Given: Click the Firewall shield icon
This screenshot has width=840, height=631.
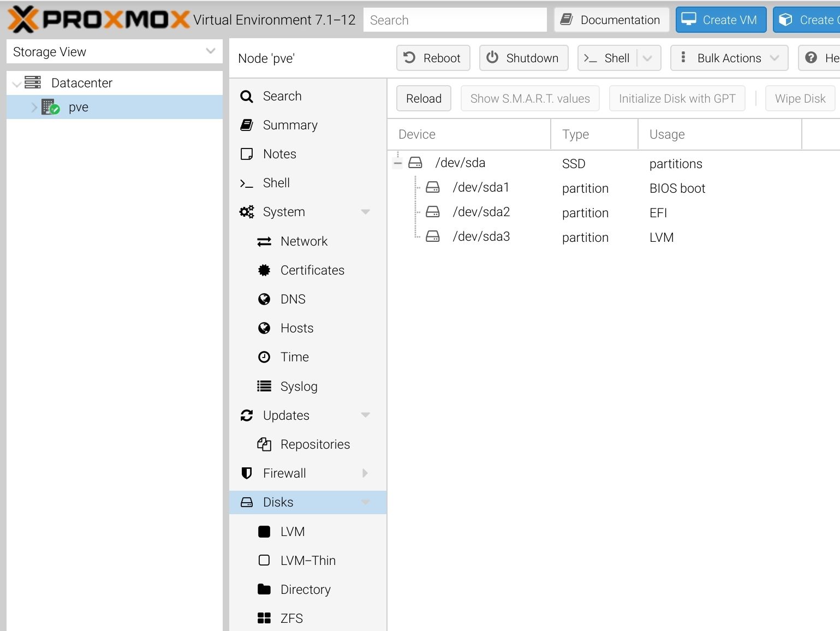Looking at the screenshot, I should 247,473.
